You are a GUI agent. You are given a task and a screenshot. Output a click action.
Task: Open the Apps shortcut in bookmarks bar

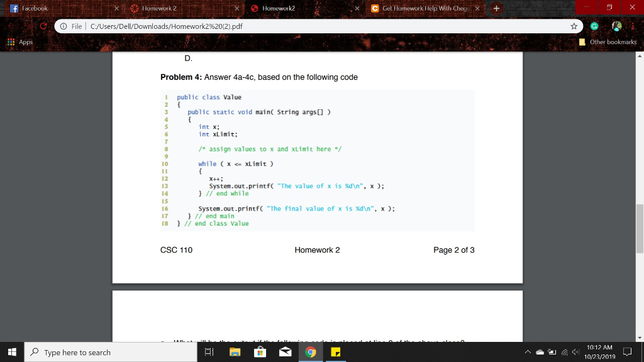coord(20,42)
